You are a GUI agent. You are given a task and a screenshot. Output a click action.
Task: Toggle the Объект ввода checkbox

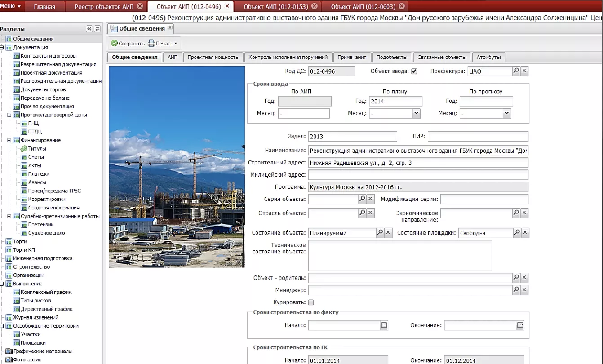(x=414, y=71)
